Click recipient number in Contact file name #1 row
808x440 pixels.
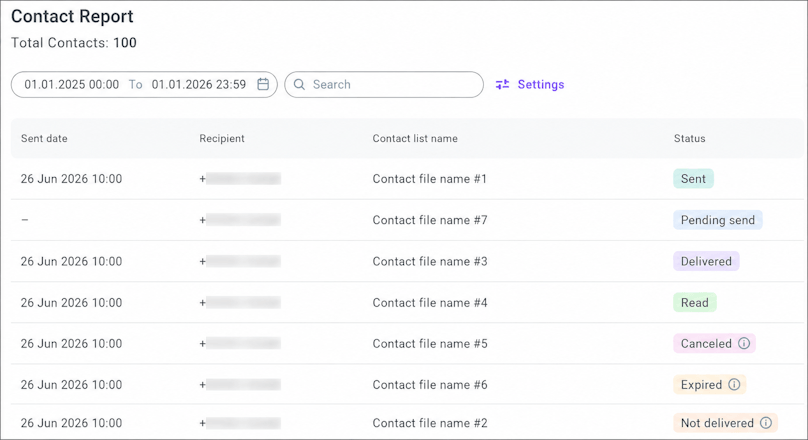(240, 179)
